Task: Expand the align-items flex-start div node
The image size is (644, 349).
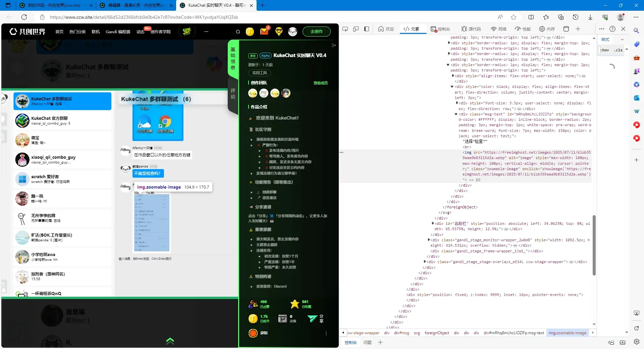Action: click(453, 76)
